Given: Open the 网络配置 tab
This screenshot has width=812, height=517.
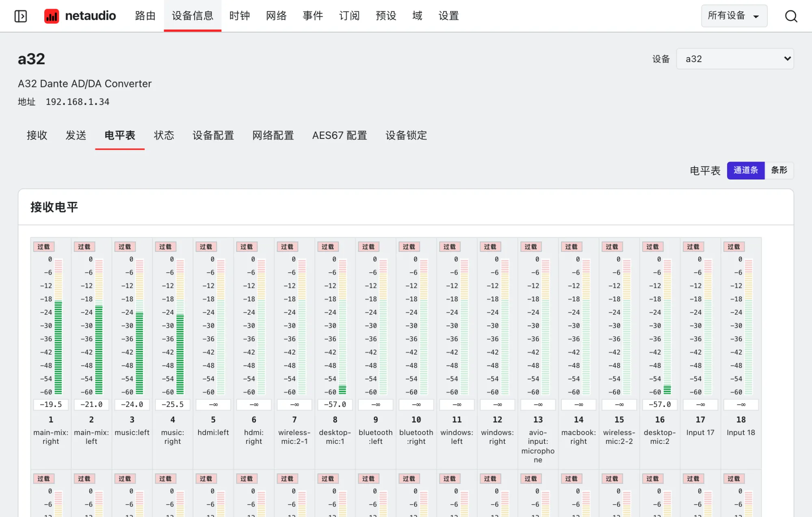Looking at the screenshot, I should (273, 135).
